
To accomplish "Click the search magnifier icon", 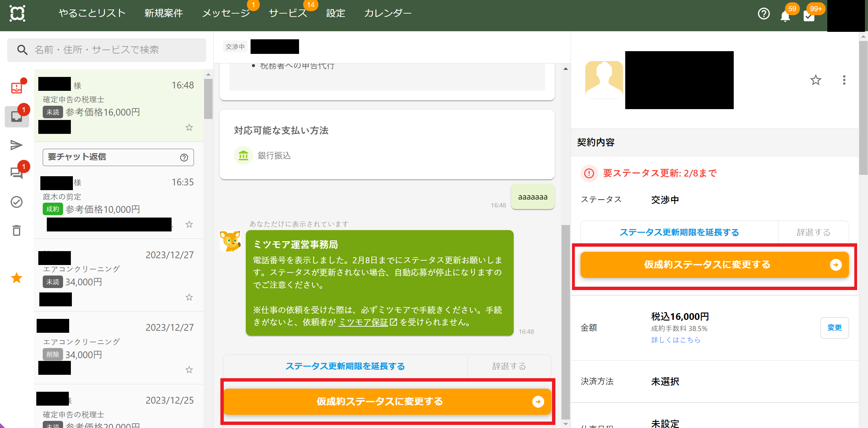I will point(22,50).
